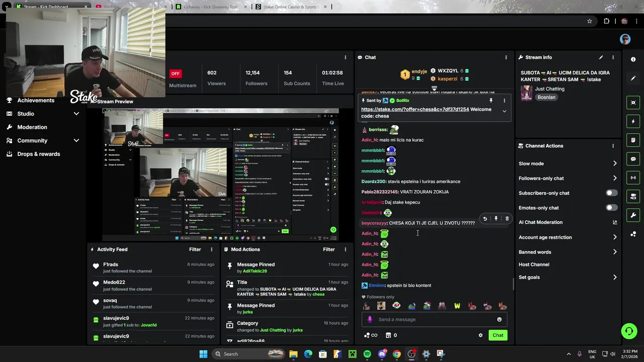Bookmark this page with the star icon
Image resolution: width=644 pixels, height=362 pixels.
590,21
